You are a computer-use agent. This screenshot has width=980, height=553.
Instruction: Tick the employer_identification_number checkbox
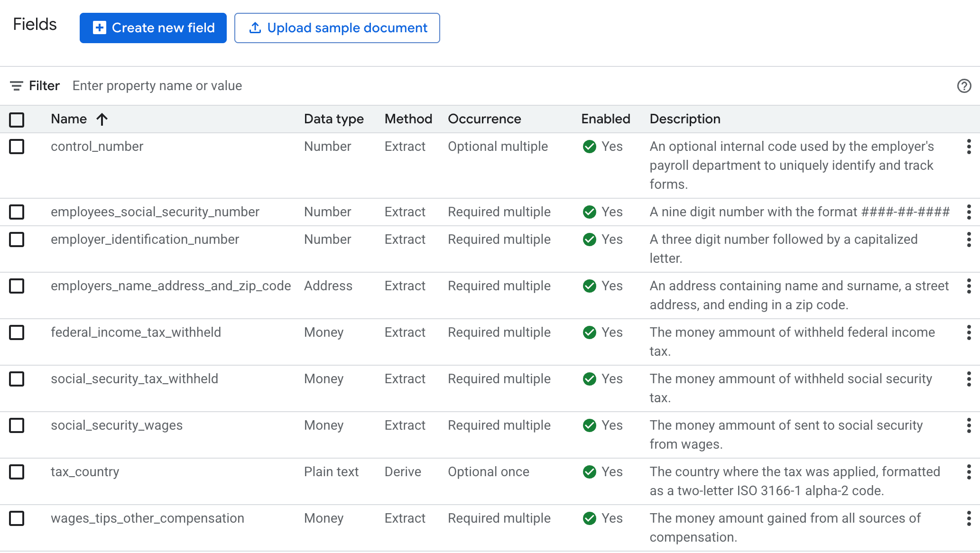[17, 240]
